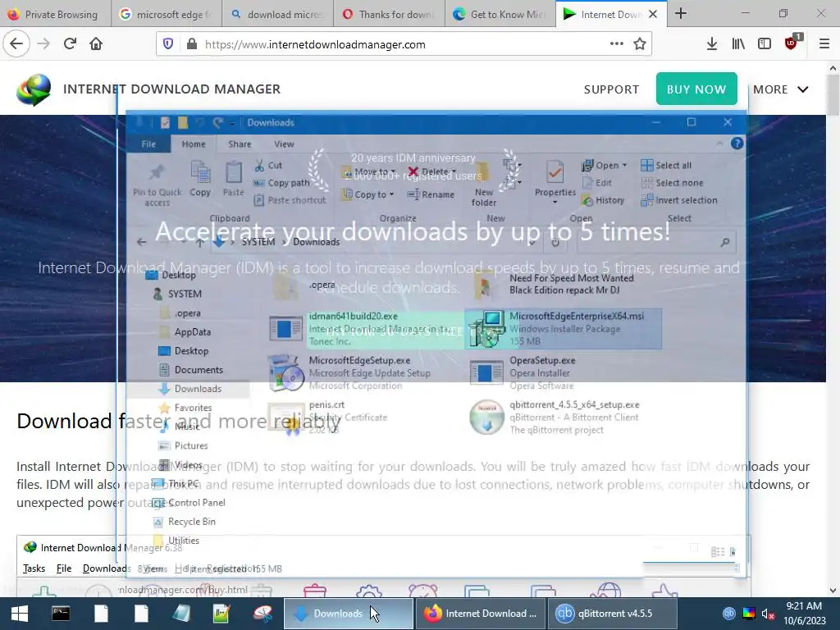Open Windows Start menu
Screen dimensions: 840x630
(x=20, y=614)
